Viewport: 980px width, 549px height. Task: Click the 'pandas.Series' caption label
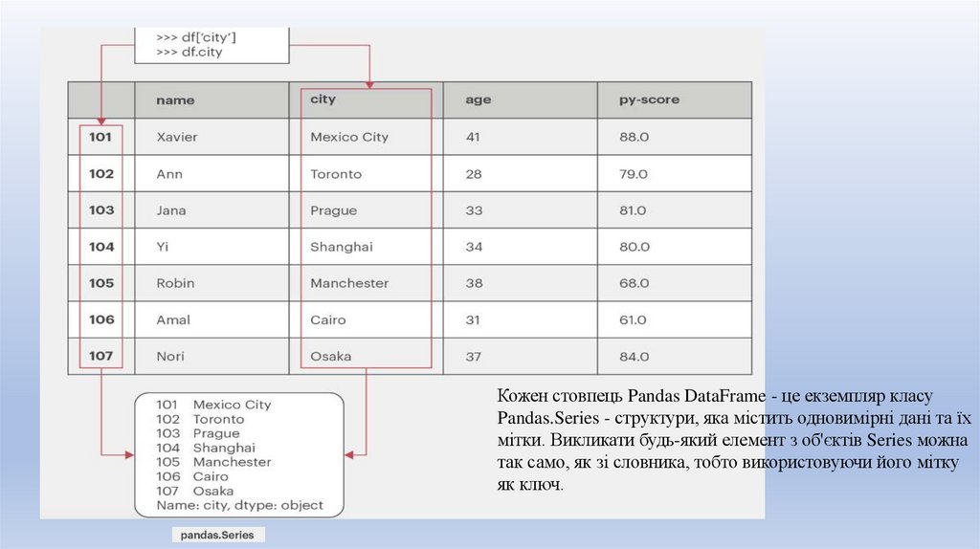pos(217,536)
